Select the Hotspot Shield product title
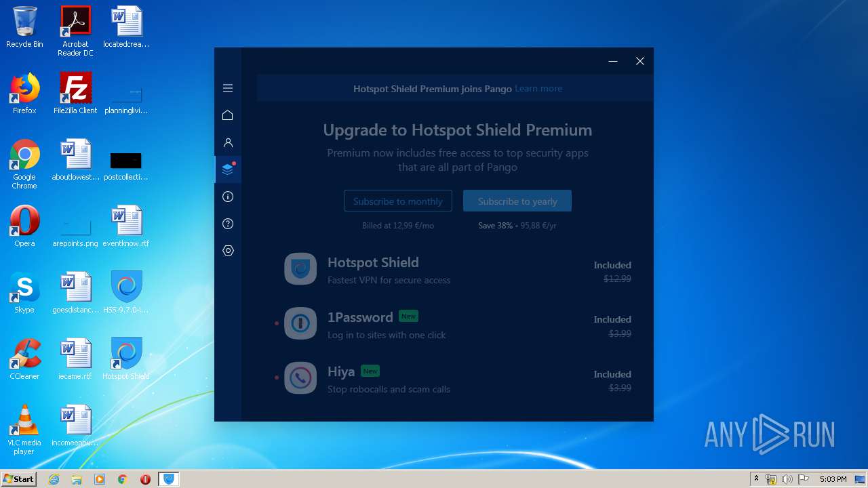Image resolution: width=868 pixels, height=488 pixels. 373,262
